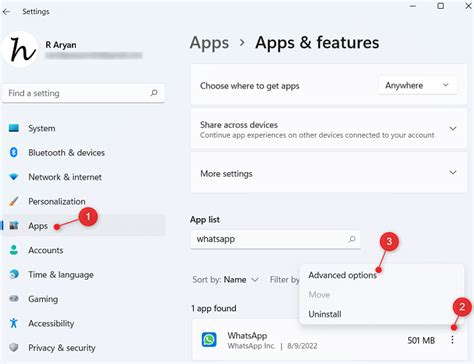Select the Gaming controller icon
The image size is (474, 364).
pos(14,299)
